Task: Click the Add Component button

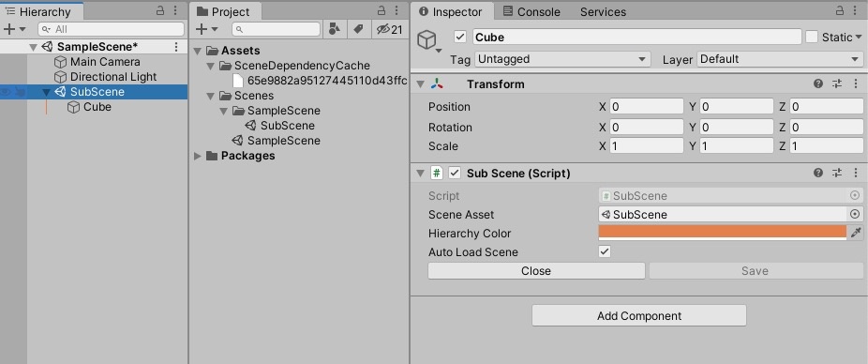Action: pos(639,316)
